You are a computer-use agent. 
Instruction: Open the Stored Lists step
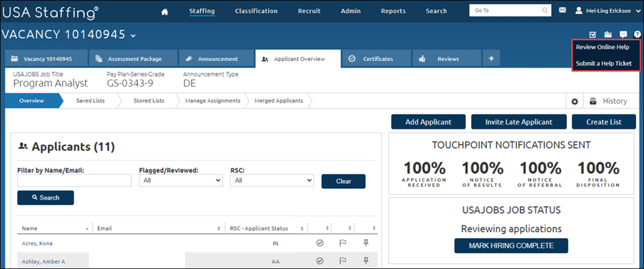click(x=149, y=101)
